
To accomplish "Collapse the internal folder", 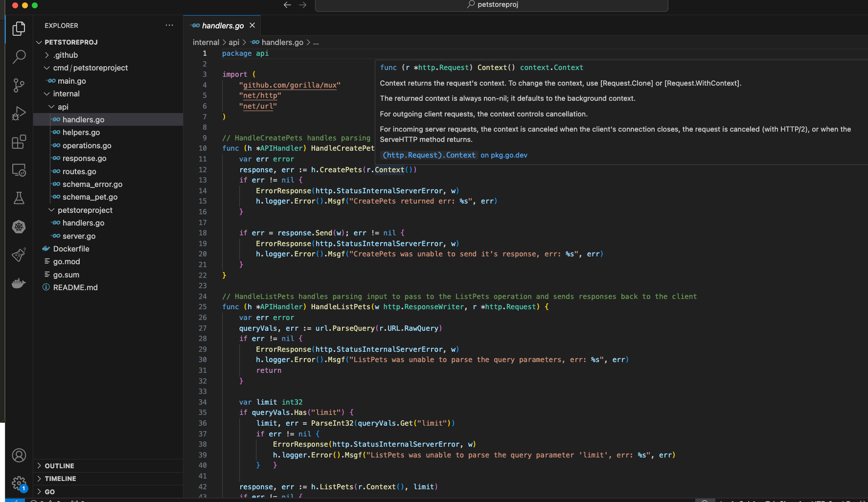I will (x=66, y=94).
